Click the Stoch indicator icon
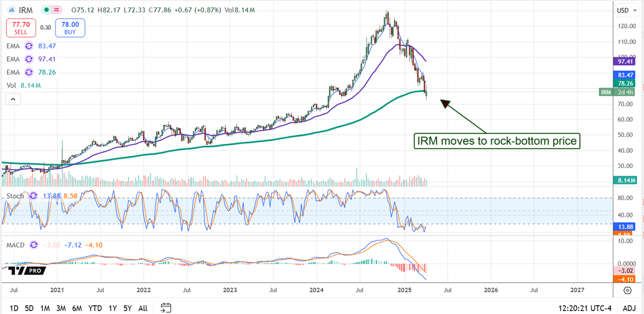This screenshot has width=644, height=314. point(34,196)
